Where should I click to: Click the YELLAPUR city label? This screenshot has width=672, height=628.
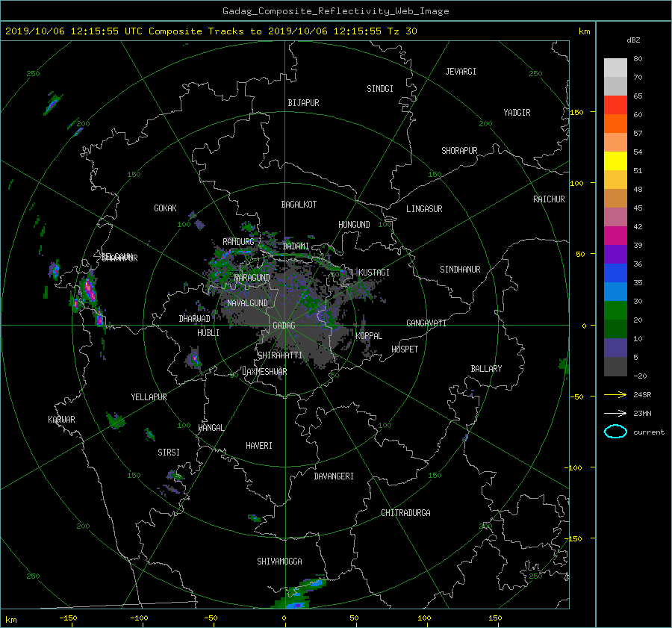[x=149, y=397]
